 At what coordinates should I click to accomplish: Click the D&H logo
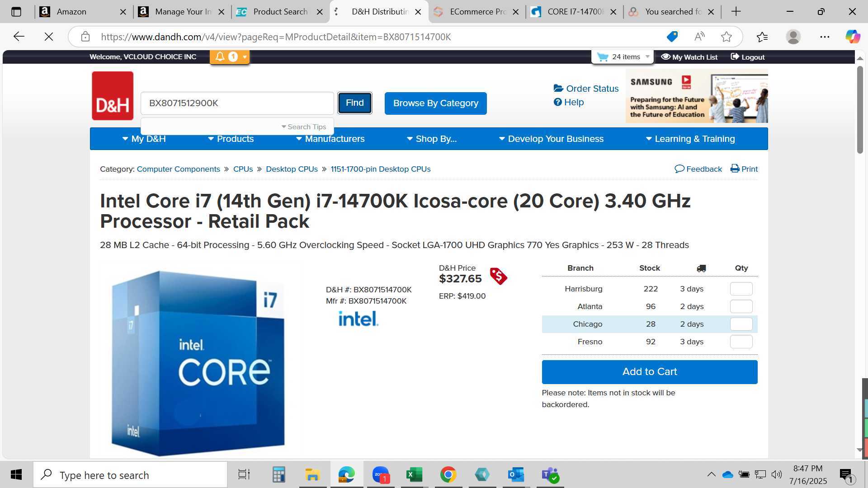coord(113,96)
